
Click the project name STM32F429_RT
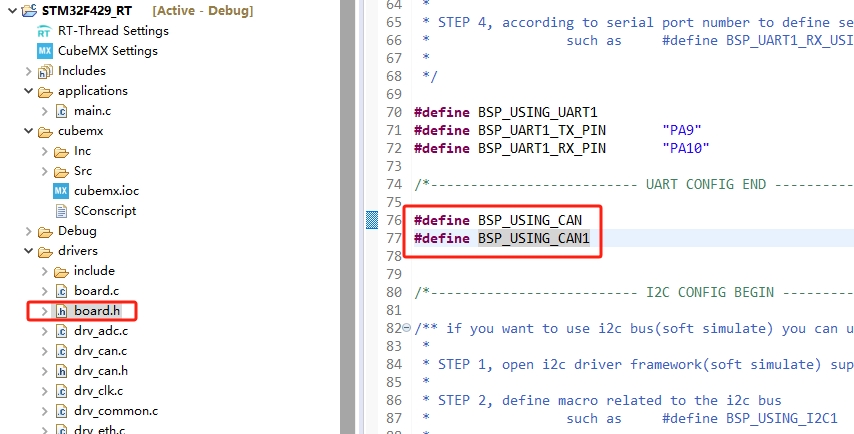click(87, 11)
